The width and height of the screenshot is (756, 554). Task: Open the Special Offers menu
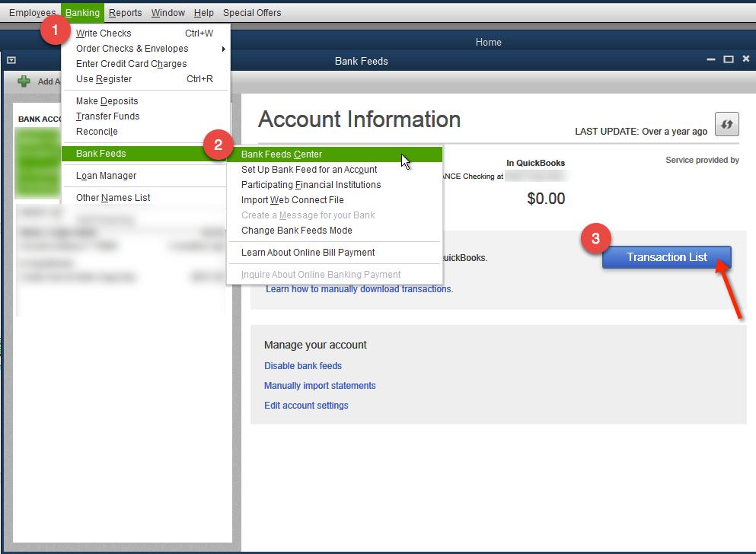[x=252, y=12]
